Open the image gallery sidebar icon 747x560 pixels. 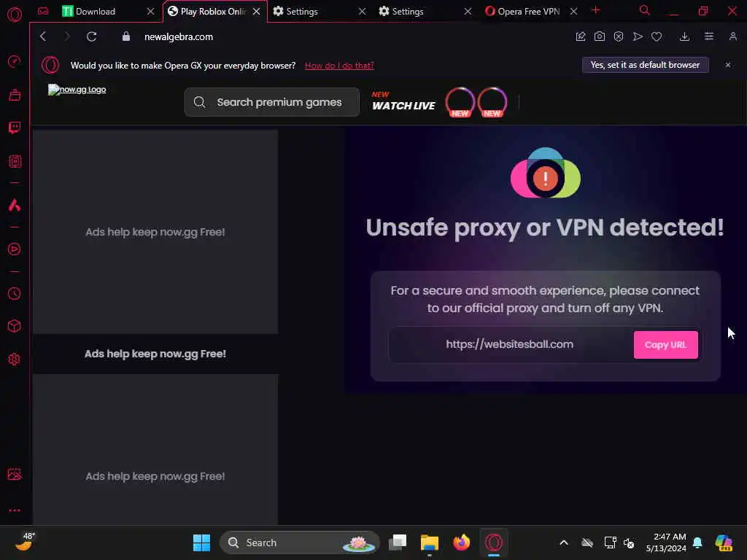[x=15, y=474]
